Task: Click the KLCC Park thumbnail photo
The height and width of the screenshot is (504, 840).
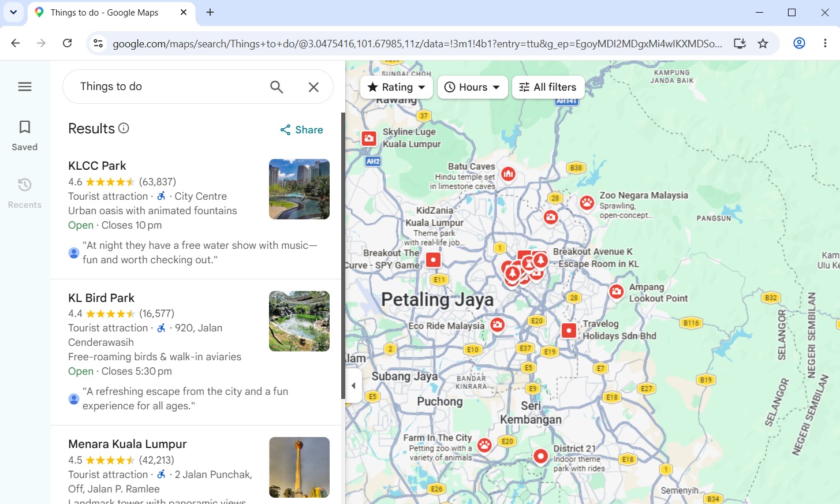Action: pyautogui.click(x=299, y=189)
